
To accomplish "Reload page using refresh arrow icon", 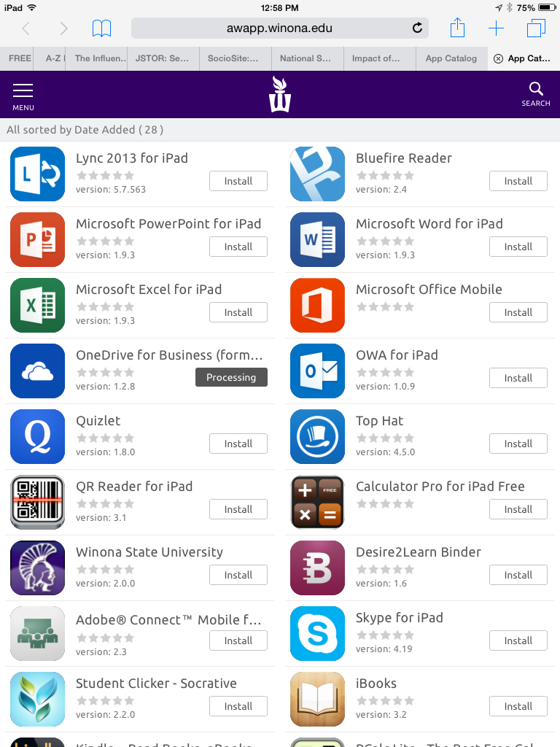I will (x=417, y=28).
